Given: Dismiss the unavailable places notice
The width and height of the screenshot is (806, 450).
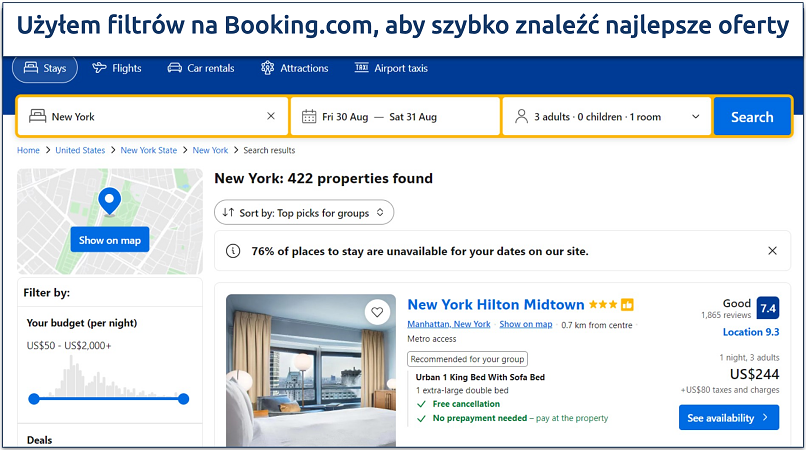Looking at the screenshot, I should 772,251.
